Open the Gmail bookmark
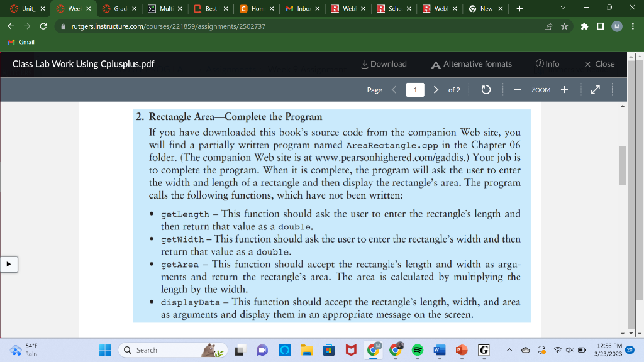 pos(21,42)
